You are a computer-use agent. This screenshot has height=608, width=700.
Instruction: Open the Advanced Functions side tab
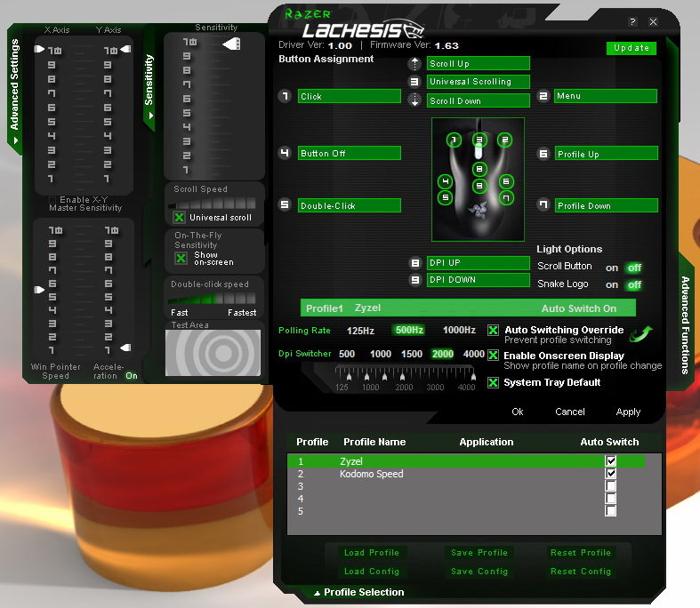click(x=685, y=324)
